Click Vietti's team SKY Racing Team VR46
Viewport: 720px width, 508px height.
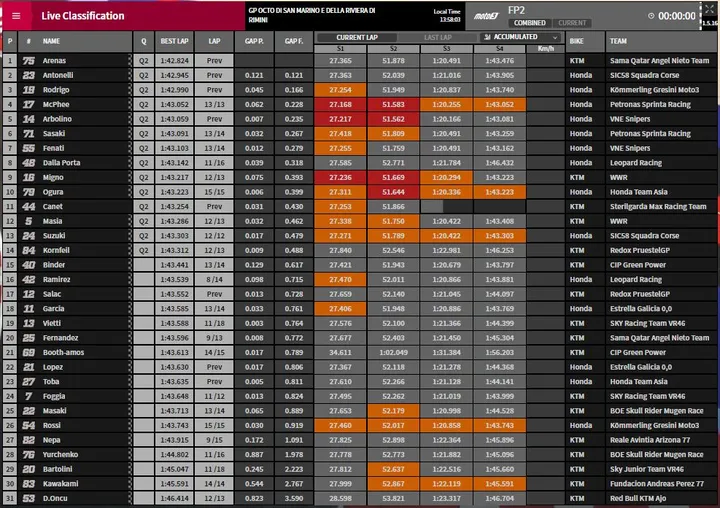coord(647,323)
